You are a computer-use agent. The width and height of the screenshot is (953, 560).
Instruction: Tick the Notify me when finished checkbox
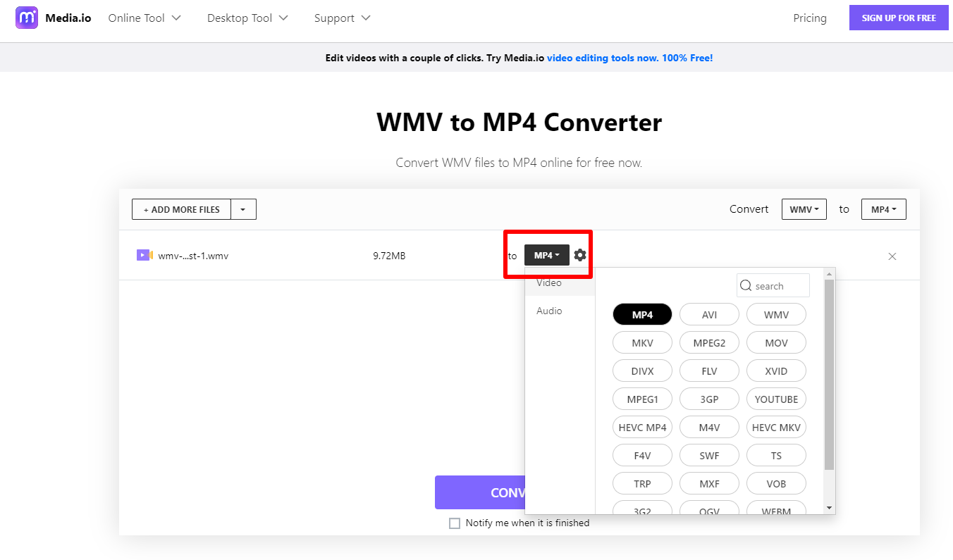click(x=455, y=523)
